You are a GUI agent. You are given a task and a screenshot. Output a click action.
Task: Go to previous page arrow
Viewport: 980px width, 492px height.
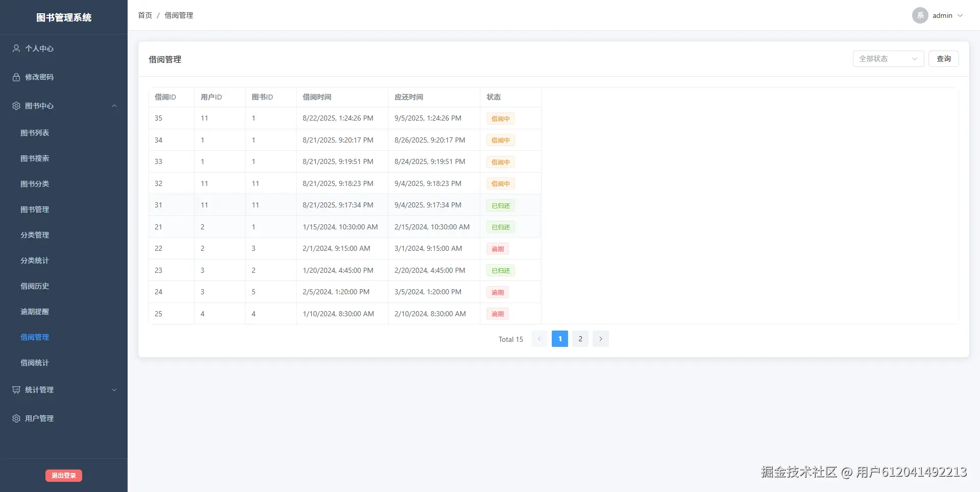pos(540,339)
